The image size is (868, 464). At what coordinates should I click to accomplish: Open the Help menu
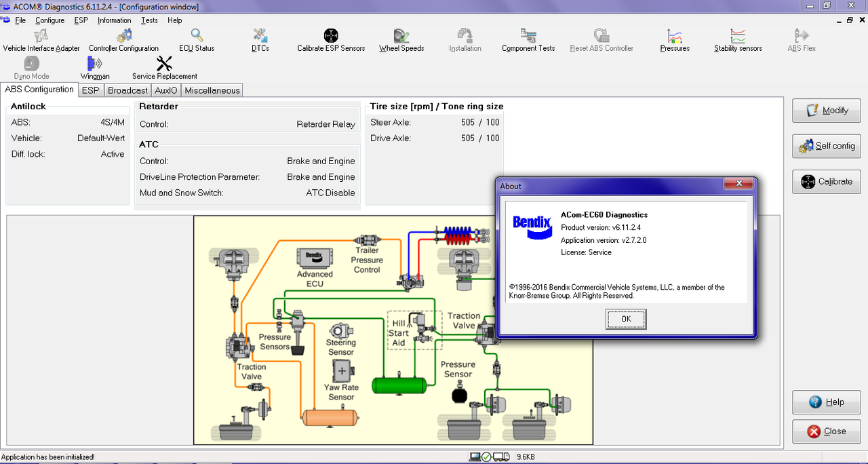tap(175, 20)
